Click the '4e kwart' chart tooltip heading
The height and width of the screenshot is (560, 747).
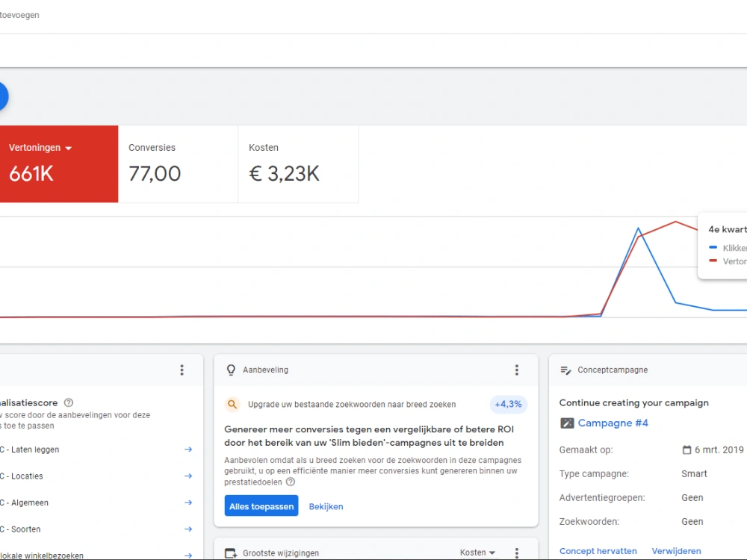tap(728, 229)
